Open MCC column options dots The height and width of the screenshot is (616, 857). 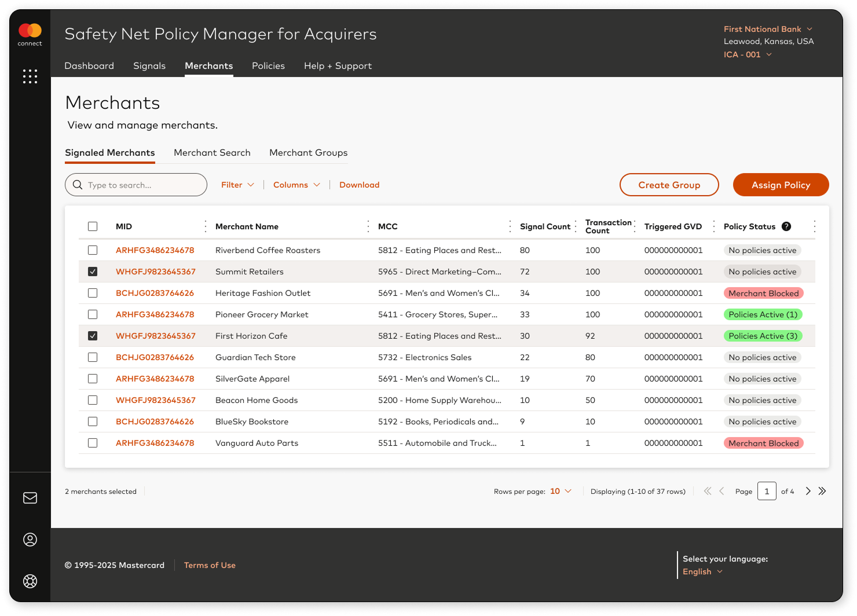[510, 226]
